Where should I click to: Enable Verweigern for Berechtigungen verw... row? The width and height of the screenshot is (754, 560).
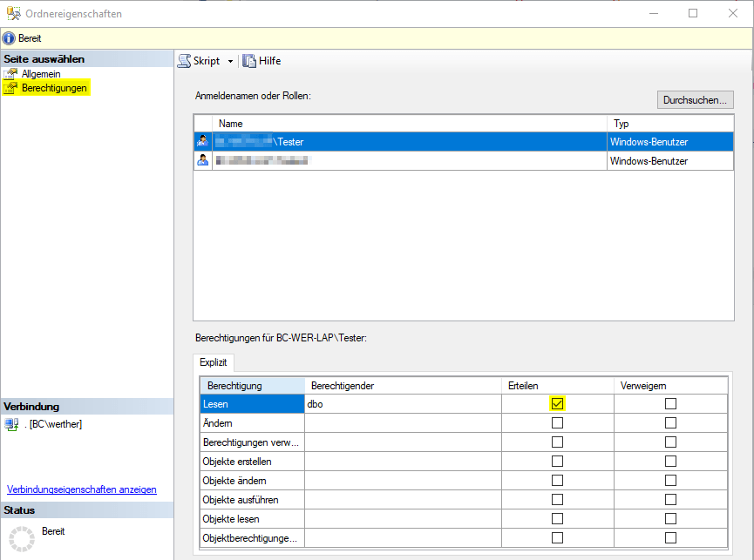click(x=671, y=442)
